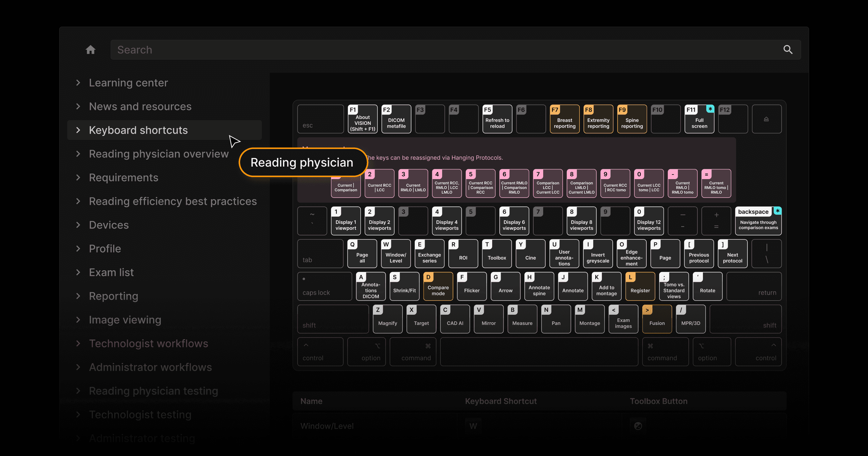This screenshot has width=868, height=456.
Task: Expand the Devices section chevron
Action: point(78,225)
